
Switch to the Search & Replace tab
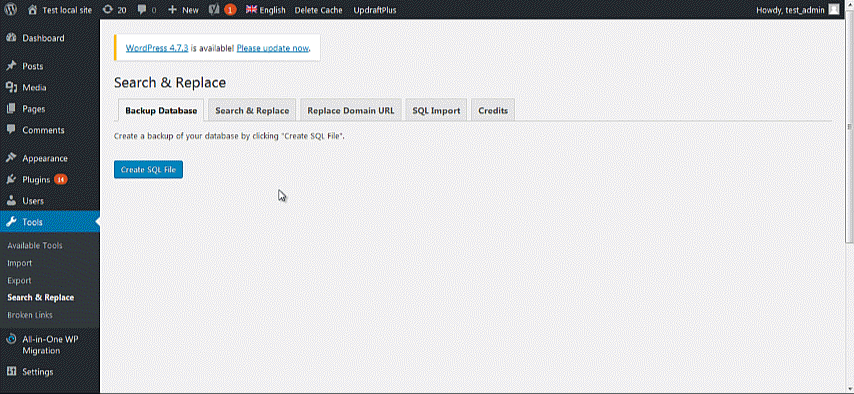252,110
